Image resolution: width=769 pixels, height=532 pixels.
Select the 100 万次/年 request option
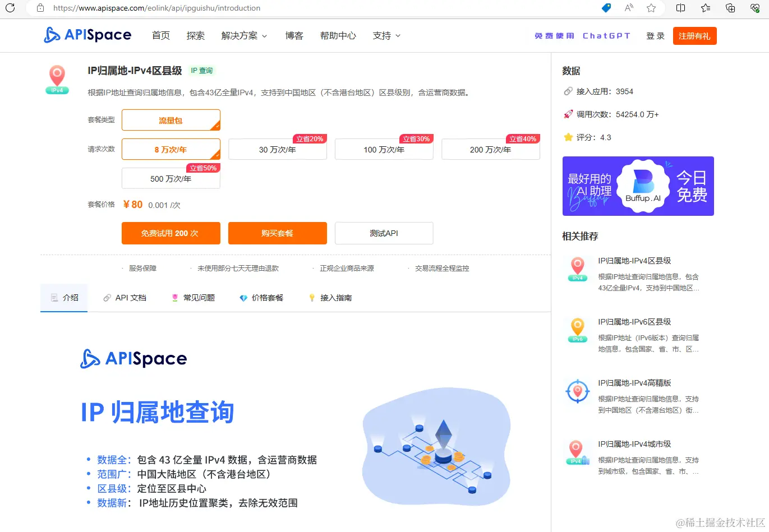tap(384, 149)
